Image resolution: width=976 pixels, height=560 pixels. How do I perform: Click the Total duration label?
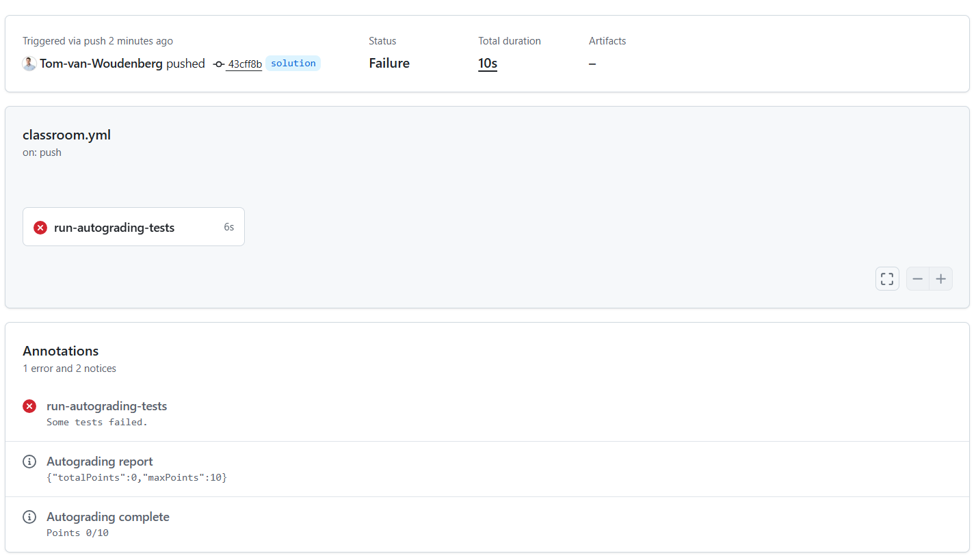(510, 41)
